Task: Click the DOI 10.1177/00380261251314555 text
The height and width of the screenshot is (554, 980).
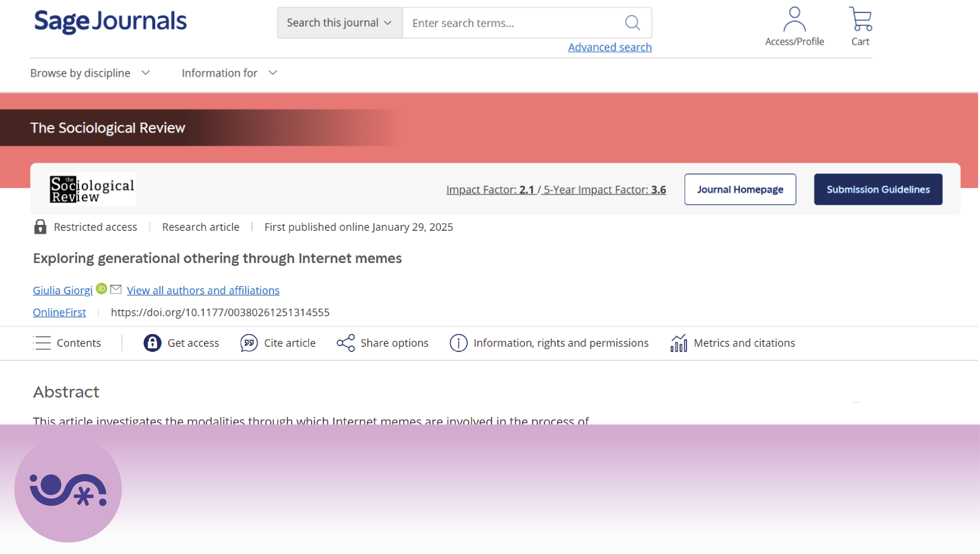Action: (x=220, y=312)
